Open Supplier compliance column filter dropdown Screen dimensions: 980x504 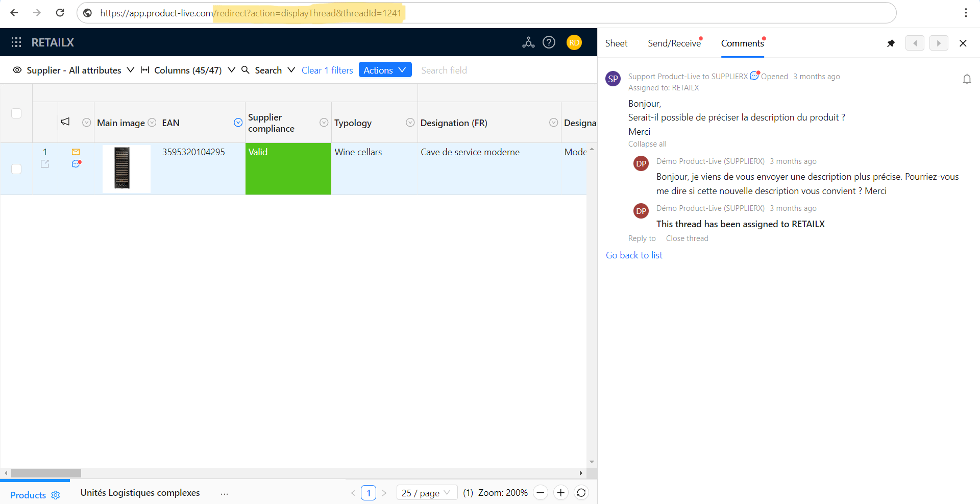pyautogui.click(x=324, y=123)
